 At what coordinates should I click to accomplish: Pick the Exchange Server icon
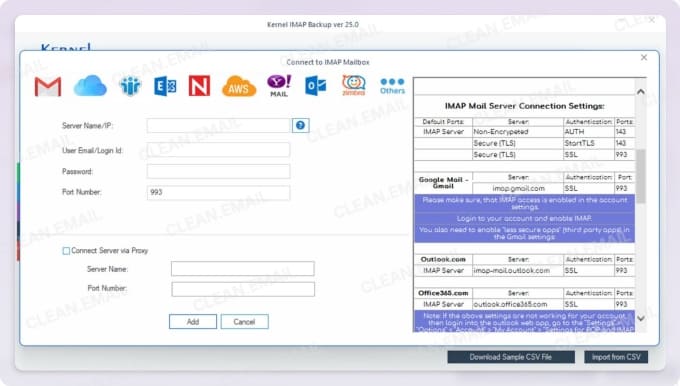pyautogui.click(x=165, y=86)
